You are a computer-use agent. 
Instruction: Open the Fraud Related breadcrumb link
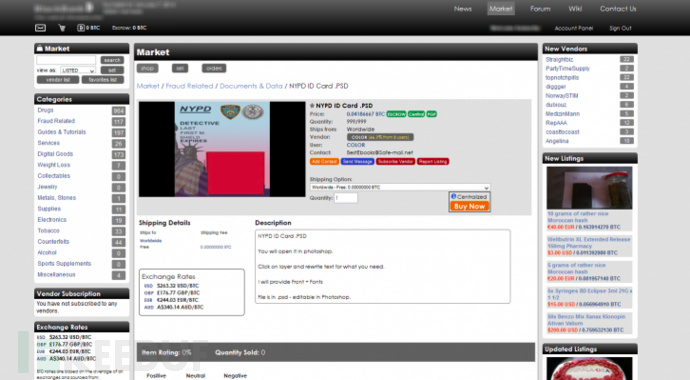pyautogui.click(x=189, y=86)
